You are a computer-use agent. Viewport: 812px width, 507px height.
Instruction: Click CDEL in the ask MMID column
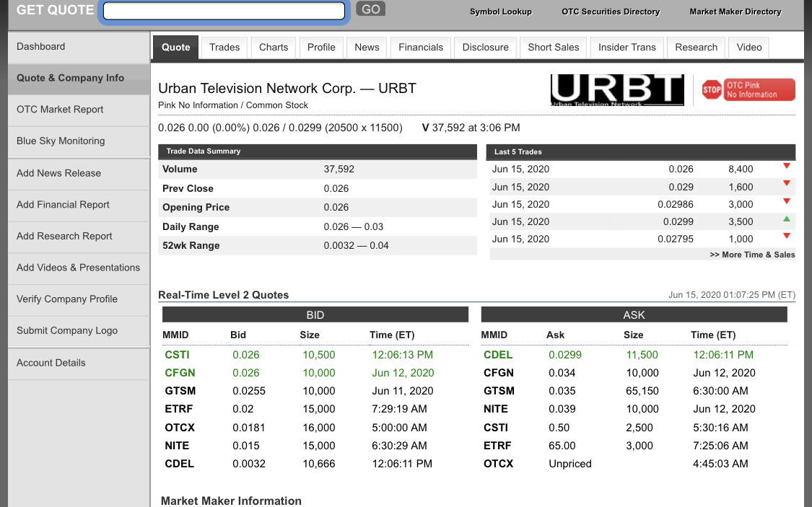(x=498, y=355)
